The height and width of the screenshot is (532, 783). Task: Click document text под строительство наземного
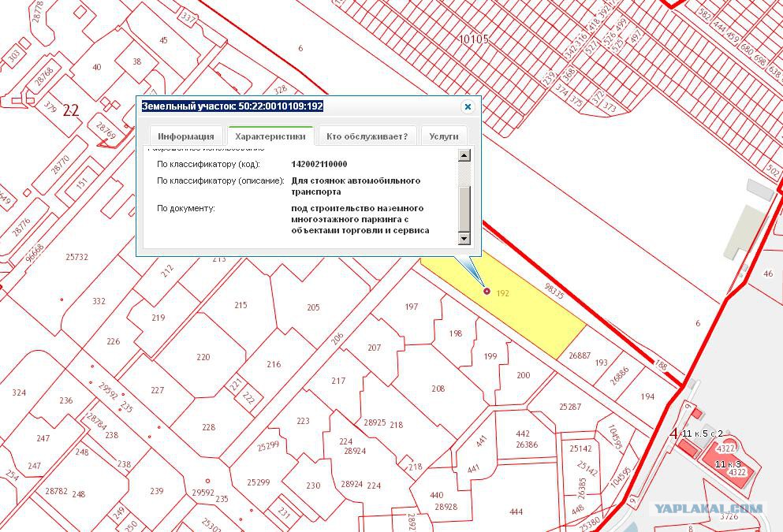click(x=357, y=208)
